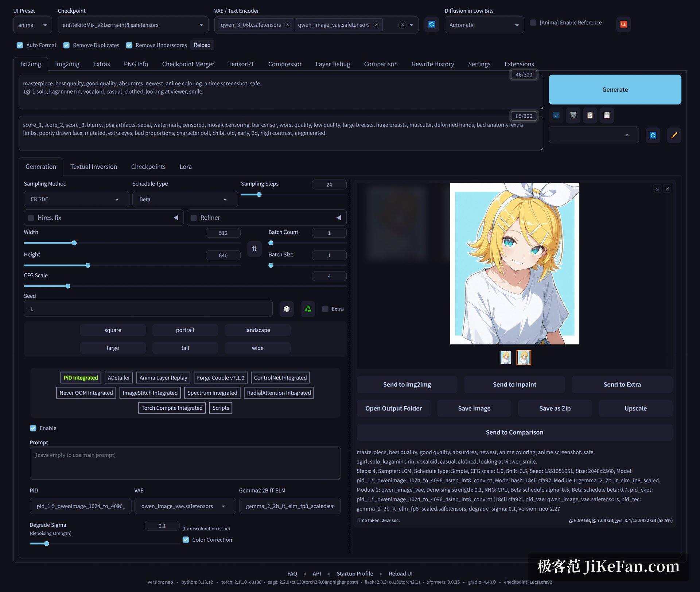
Task: Toggle the Color Correction checkbox
Action: point(186,540)
